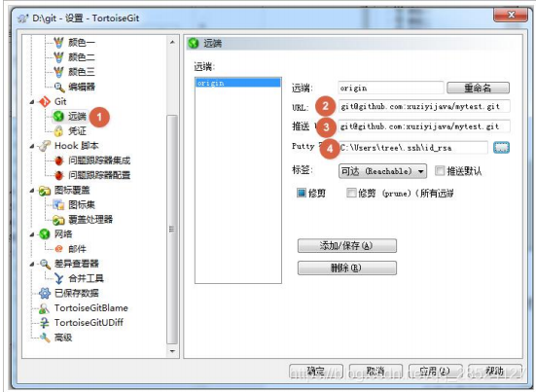Browse for Putty key file button
536x392 pixels.
pos(501,148)
